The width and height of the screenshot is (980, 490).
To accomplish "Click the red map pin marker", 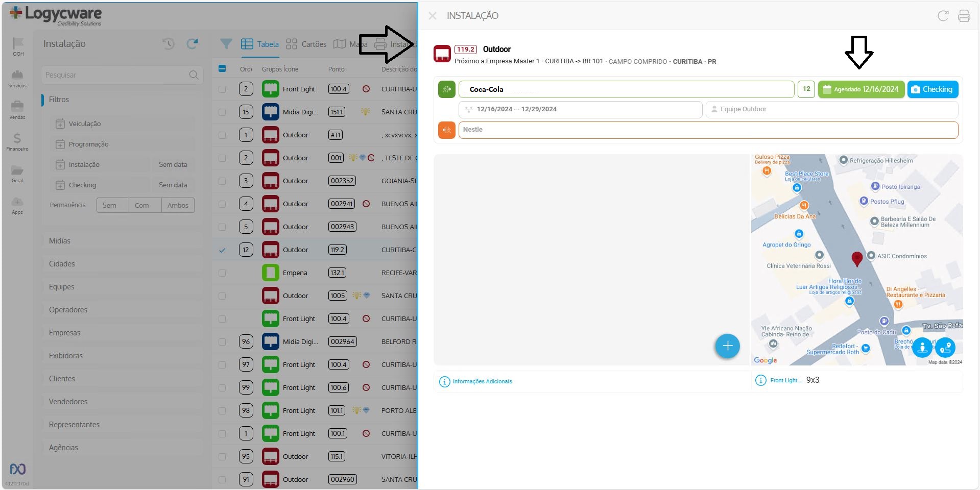I will click(857, 259).
